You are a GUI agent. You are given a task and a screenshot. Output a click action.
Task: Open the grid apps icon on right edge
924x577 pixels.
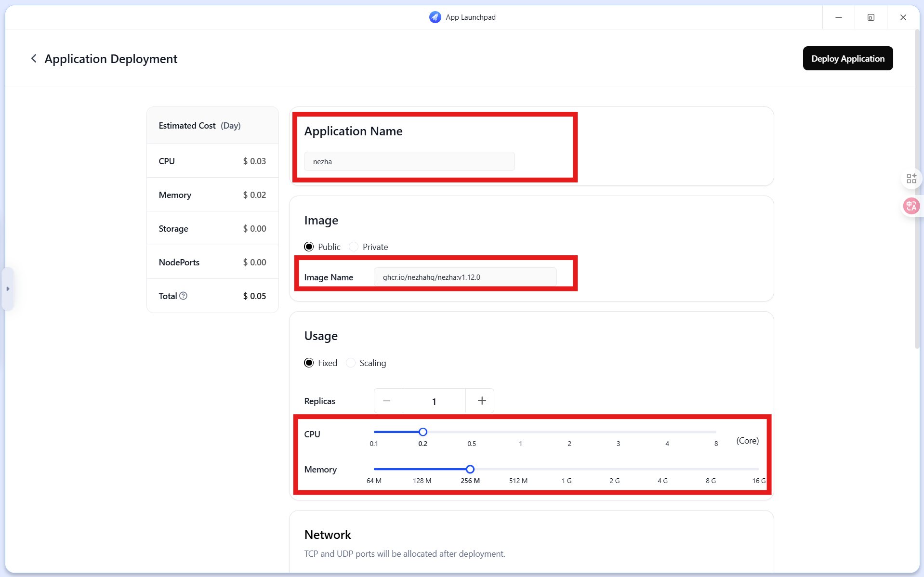(911, 179)
